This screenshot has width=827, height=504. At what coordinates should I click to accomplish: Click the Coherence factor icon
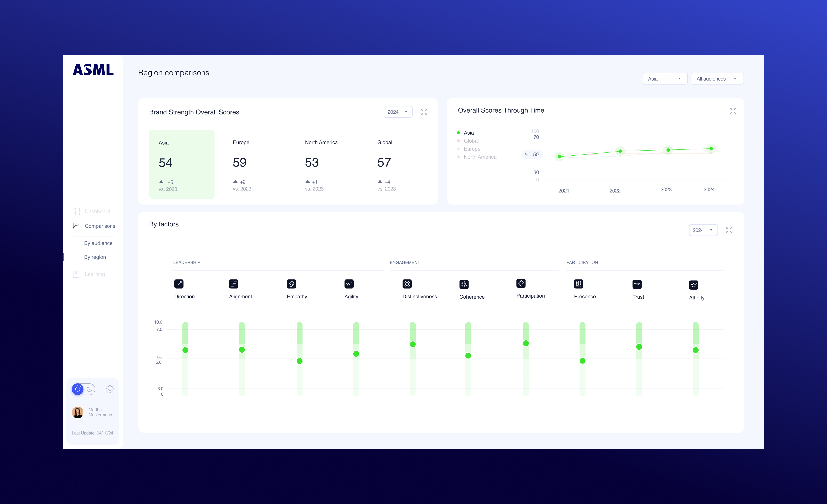pos(464,284)
